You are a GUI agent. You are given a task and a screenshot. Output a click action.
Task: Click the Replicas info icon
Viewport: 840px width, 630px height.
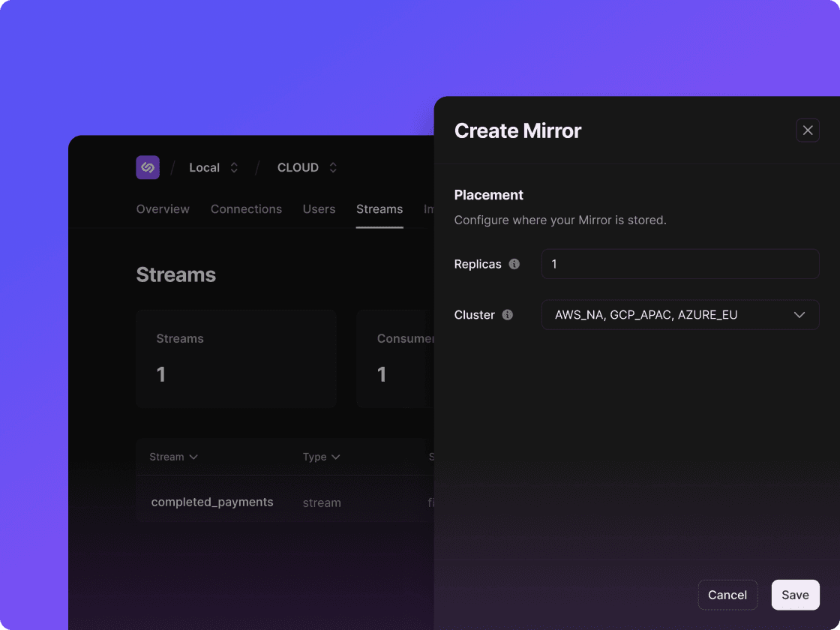tap(514, 264)
